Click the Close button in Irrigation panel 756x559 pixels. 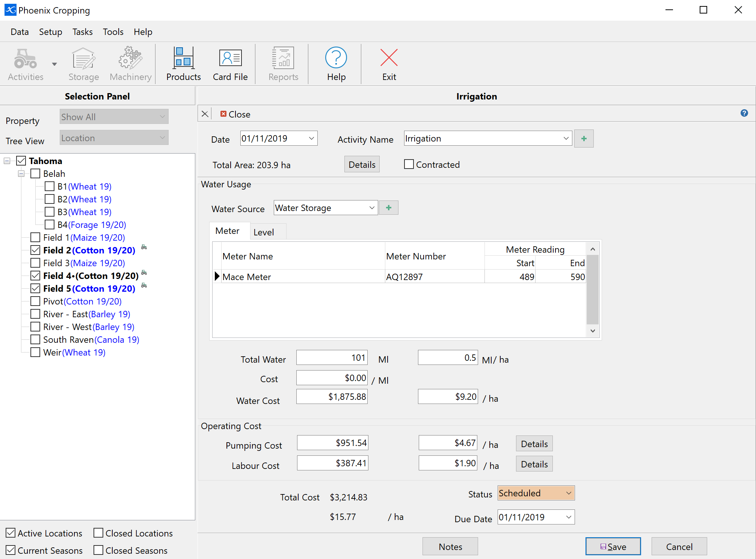pyautogui.click(x=235, y=114)
